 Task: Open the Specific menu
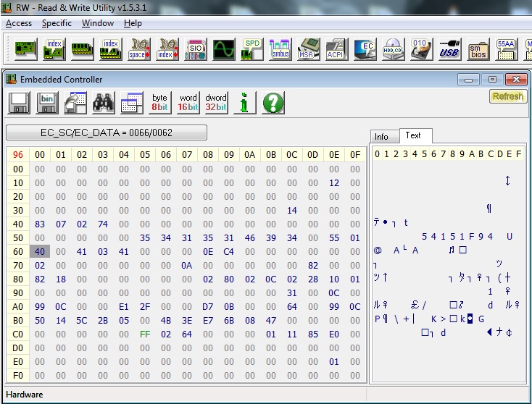click(x=57, y=23)
